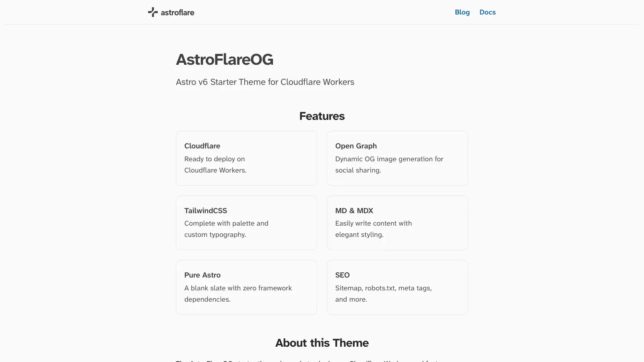Click the Open Graph card title
Screen dimensions: 644x362
pos(356,146)
